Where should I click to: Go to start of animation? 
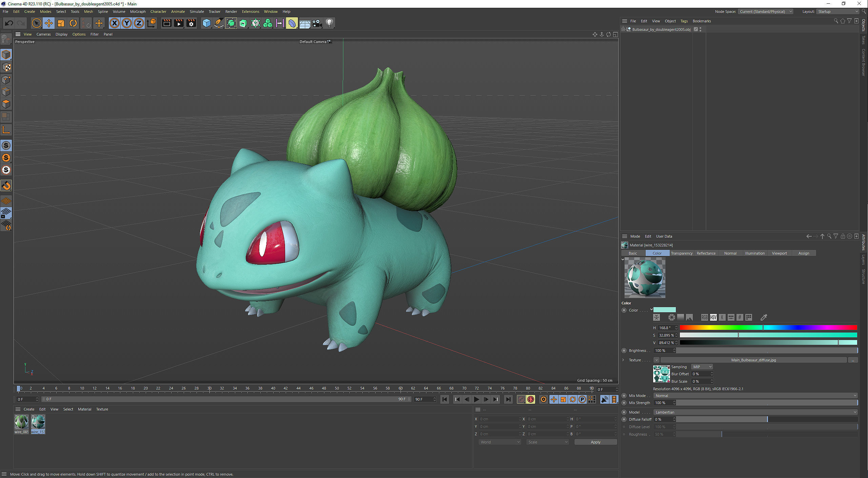click(x=445, y=399)
